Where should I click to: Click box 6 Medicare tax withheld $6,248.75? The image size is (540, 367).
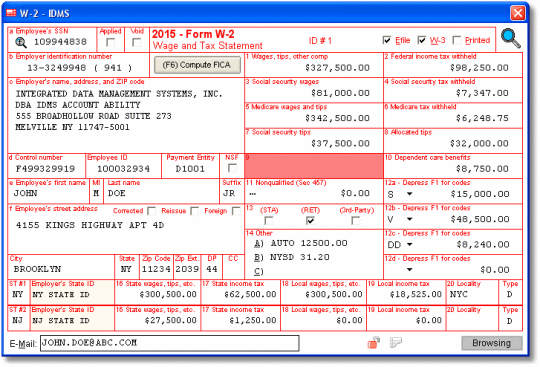pyautogui.click(x=482, y=118)
